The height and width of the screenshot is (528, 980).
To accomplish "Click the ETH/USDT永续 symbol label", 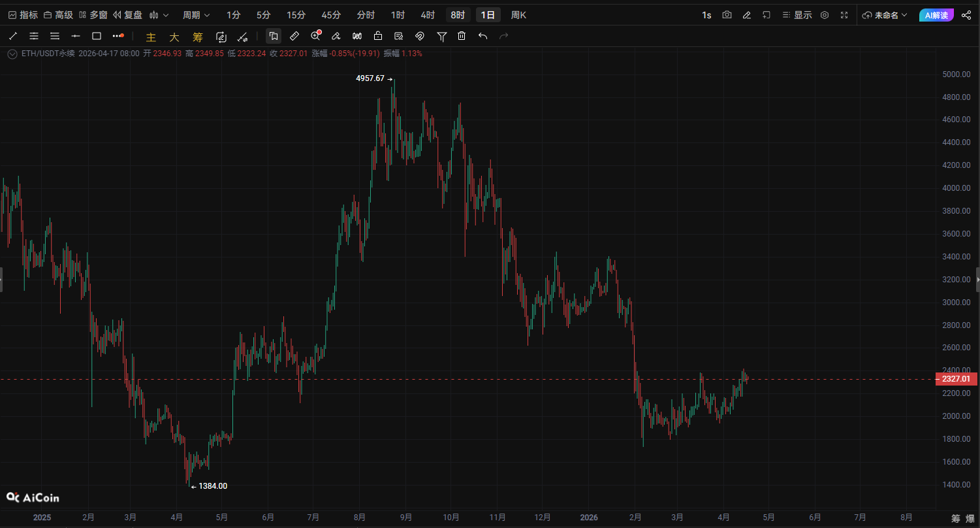I will 48,54.
